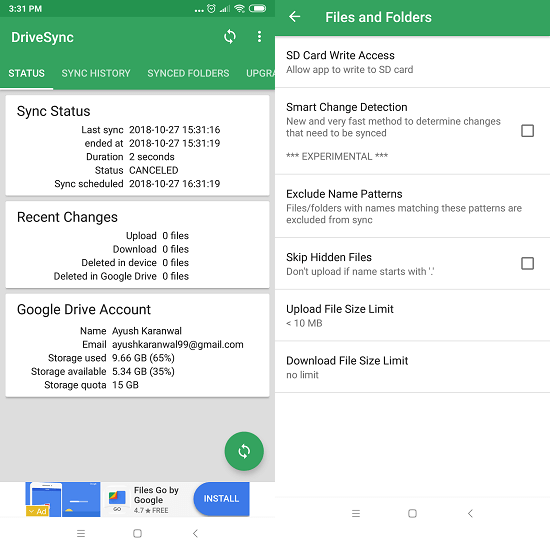
Task: Tap the DriveSync app title
Action: click(42, 37)
